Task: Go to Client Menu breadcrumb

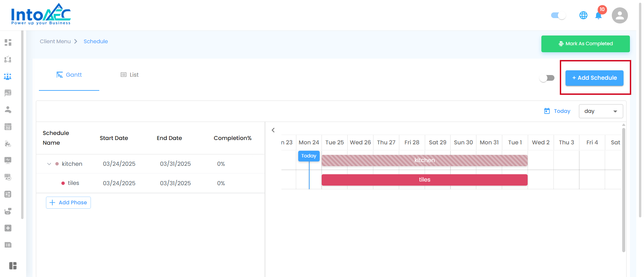Action: click(55, 42)
